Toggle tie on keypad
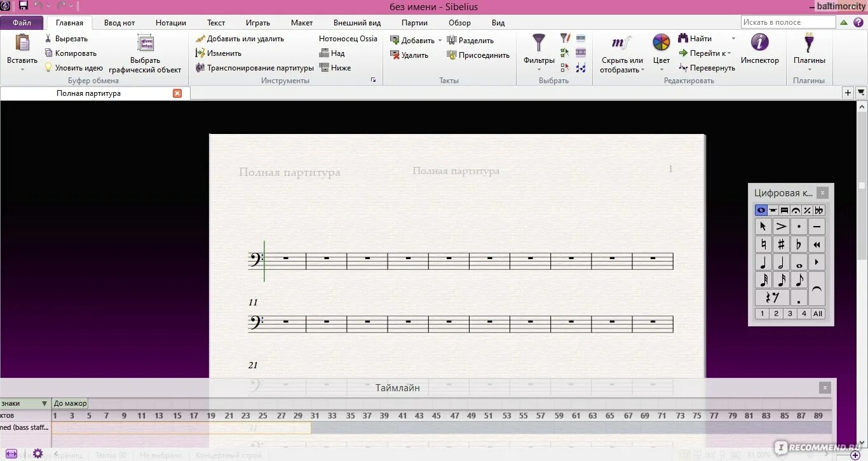The height and width of the screenshot is (461, 868). (x=817, y=288)
